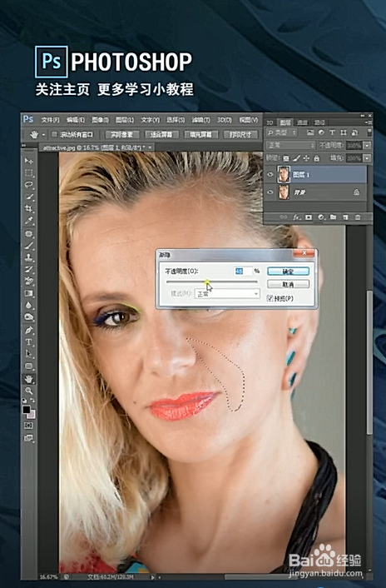Add a layer mask
The height and width of the screenshot is (588, 386).
(309, 217)
